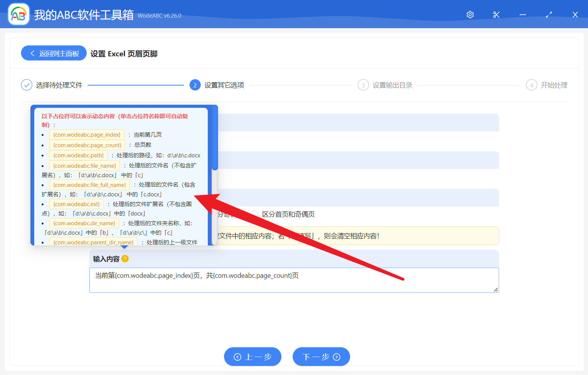
Task: Copy the {com.wodeabc.file_name} placeholder
Action: pyautogui.click(x=84, y=165)
